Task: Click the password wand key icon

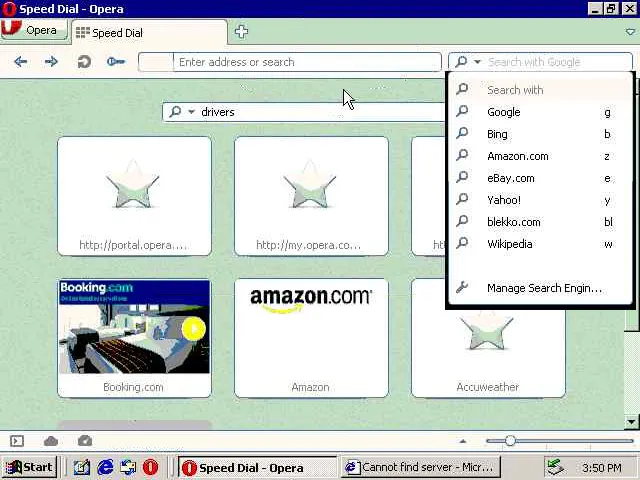Action: point(116,62)
